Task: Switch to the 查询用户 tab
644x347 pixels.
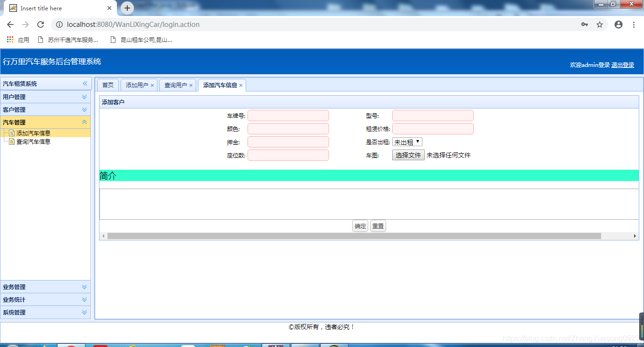Action: 175,85
